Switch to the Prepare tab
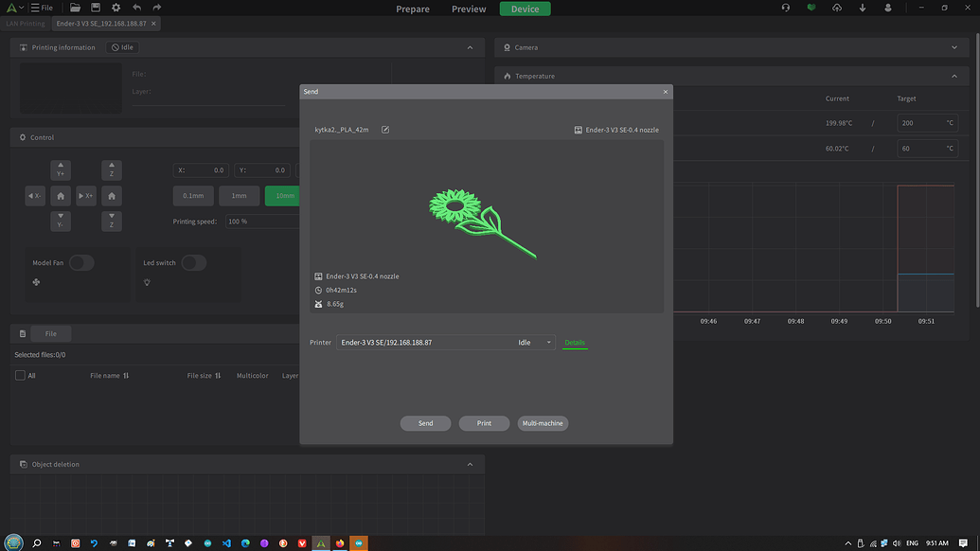 coord(413,9)
